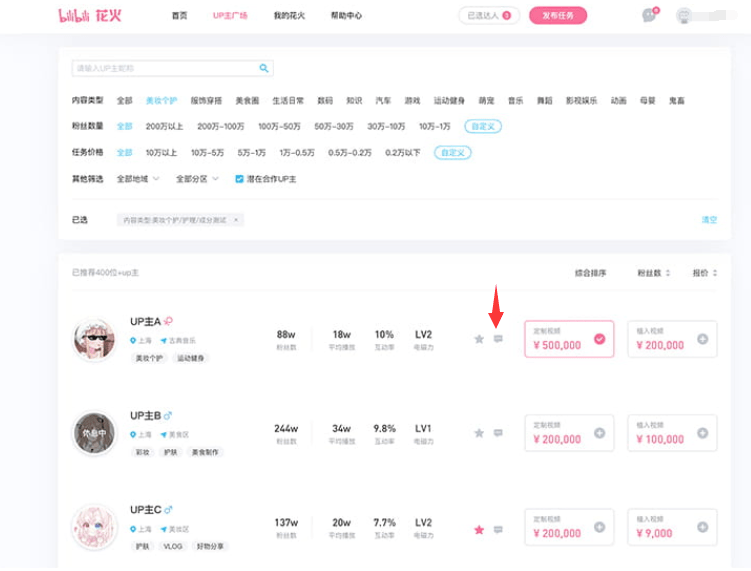Expand the 全部地域 dropdown

138,179
